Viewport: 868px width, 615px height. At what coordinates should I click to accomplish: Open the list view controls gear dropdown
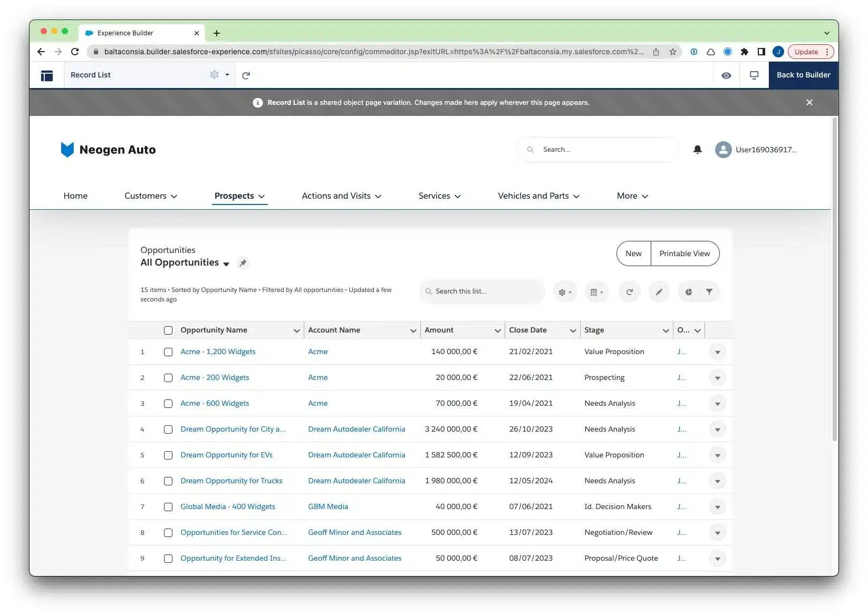coord(565,292)
